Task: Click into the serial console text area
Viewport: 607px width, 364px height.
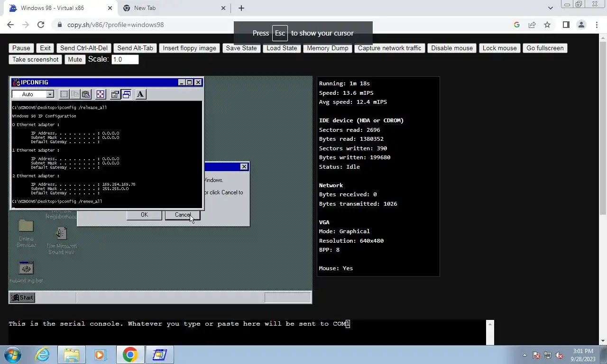Action: coord(248,332)
